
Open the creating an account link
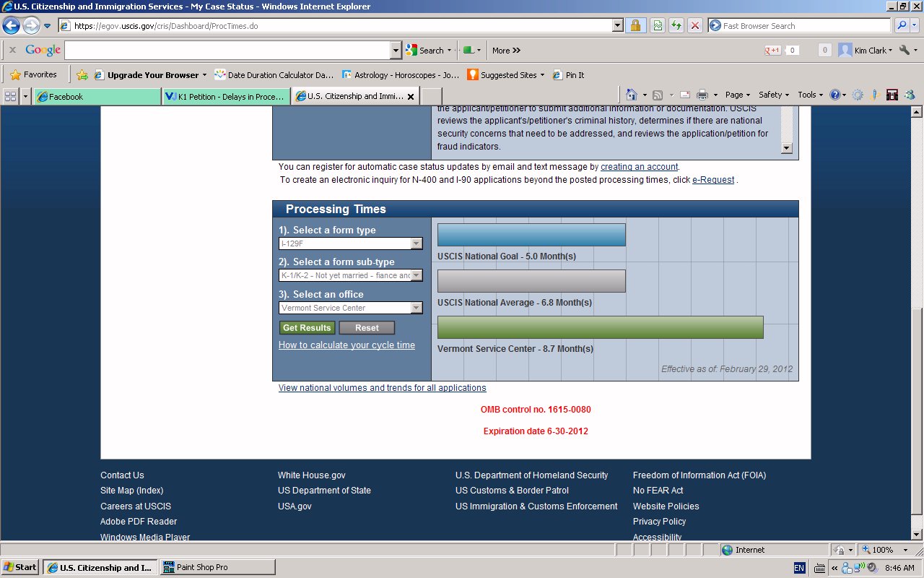point(640,167)
